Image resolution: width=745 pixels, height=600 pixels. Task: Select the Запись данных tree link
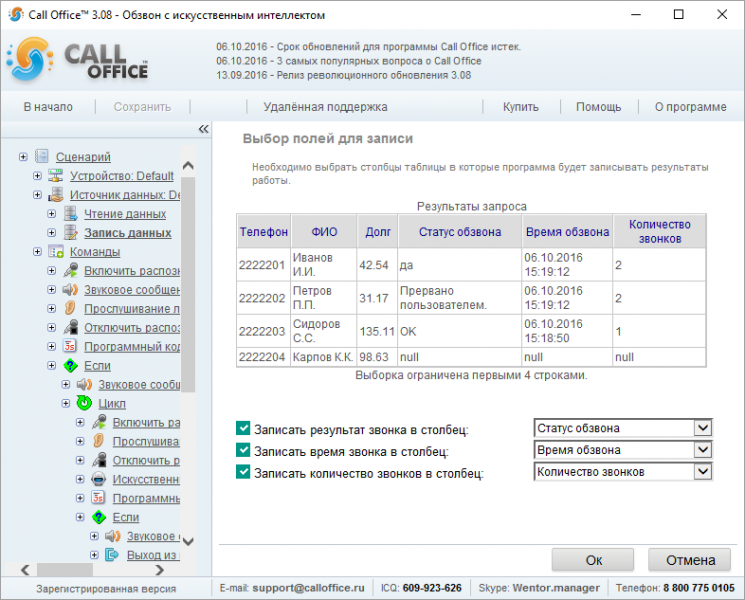coord(128,233)
